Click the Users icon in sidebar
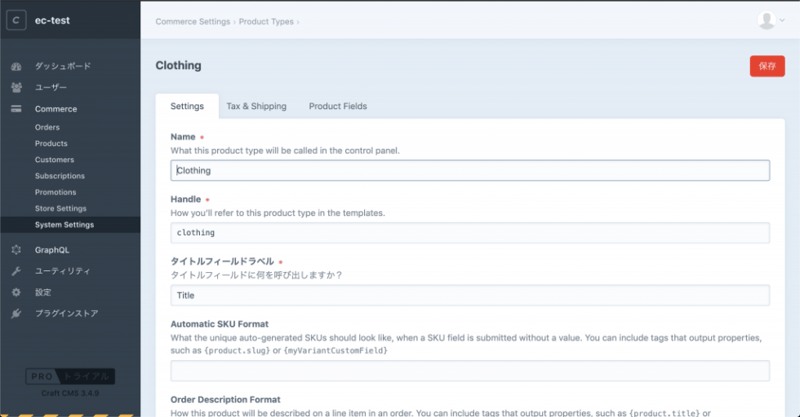The height and width of the screenshot is (417, 800). pos(16,87)
